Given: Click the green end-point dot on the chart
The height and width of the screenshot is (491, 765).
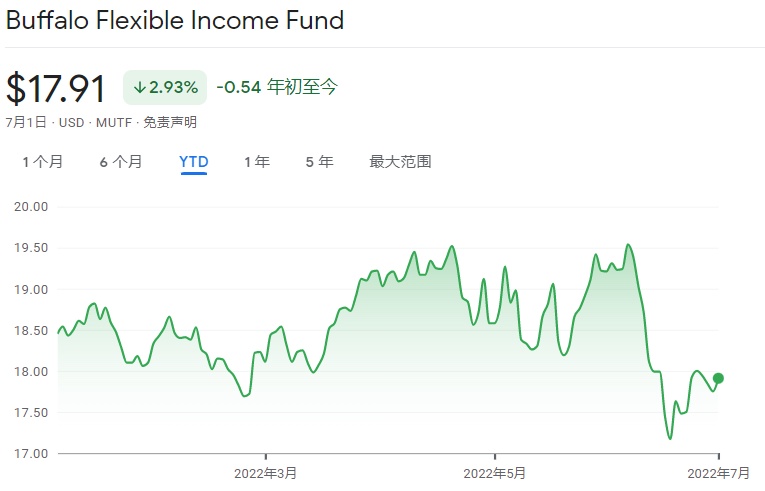Looking at the screenshot, I should 719,378.
